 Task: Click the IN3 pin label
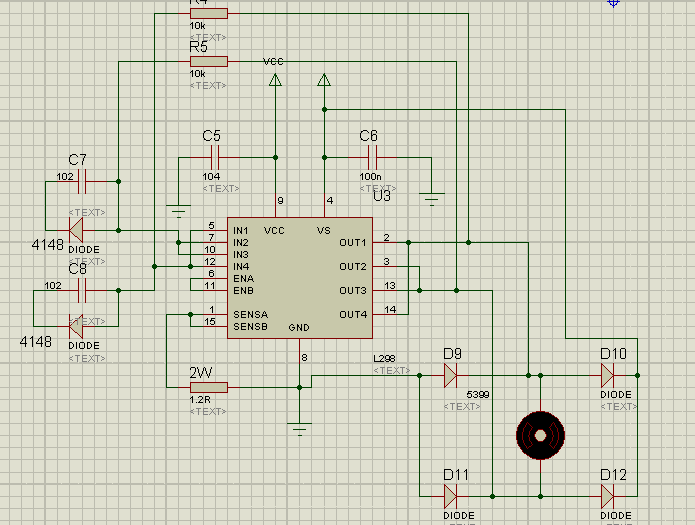241,255
